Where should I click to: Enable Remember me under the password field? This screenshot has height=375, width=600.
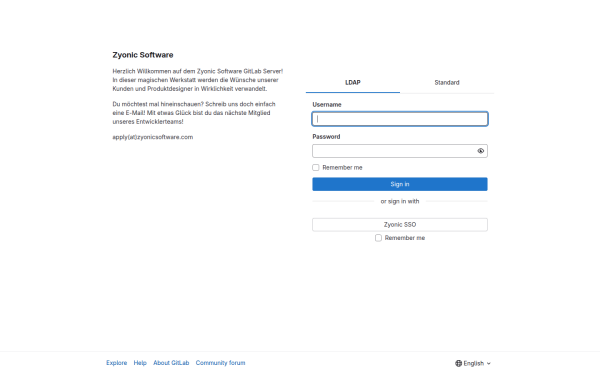pyautogui.click(x=316, y=168)
